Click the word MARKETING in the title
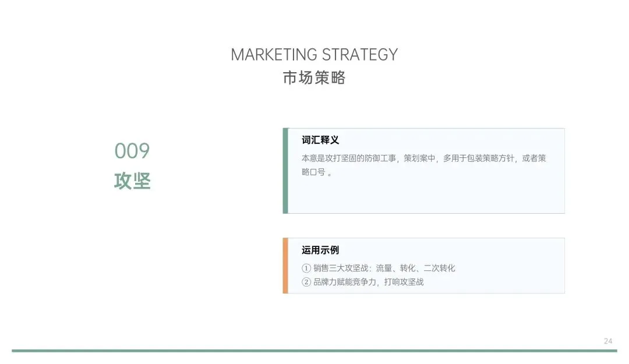This screenshot has width=629, height=364. click(x=274, y=55)
